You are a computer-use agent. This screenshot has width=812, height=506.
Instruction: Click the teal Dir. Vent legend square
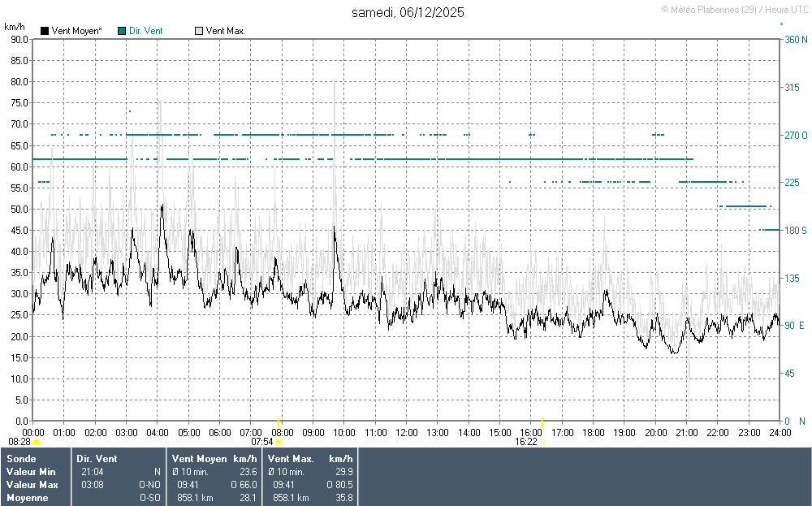(122, 31)
